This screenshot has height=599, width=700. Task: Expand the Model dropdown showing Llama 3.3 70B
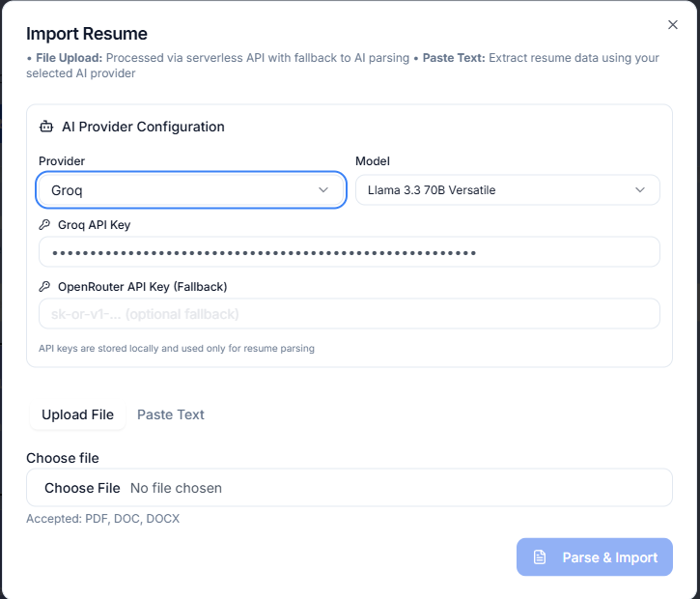pos(507,190)
